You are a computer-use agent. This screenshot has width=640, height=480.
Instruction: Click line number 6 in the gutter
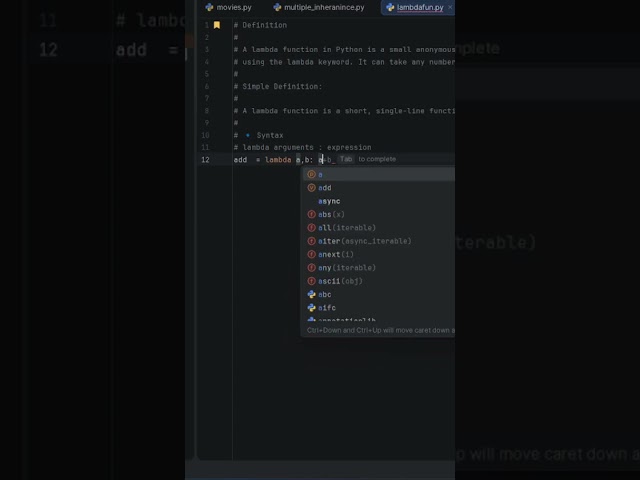[x=207, y=87]
